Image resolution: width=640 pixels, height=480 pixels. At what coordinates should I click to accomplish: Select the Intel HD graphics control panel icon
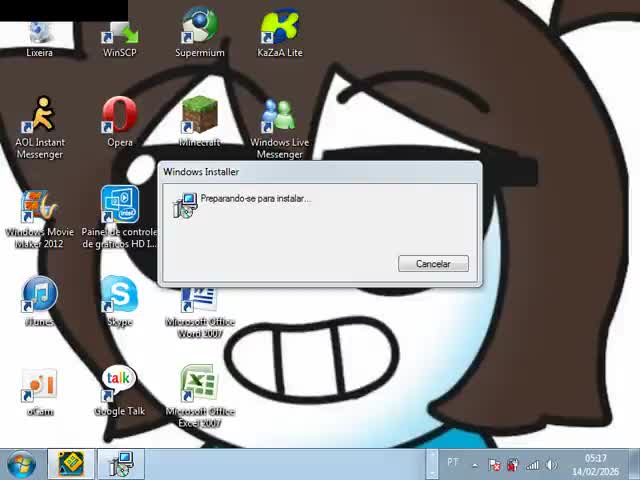pyautogui.click(x=120, y=206)
